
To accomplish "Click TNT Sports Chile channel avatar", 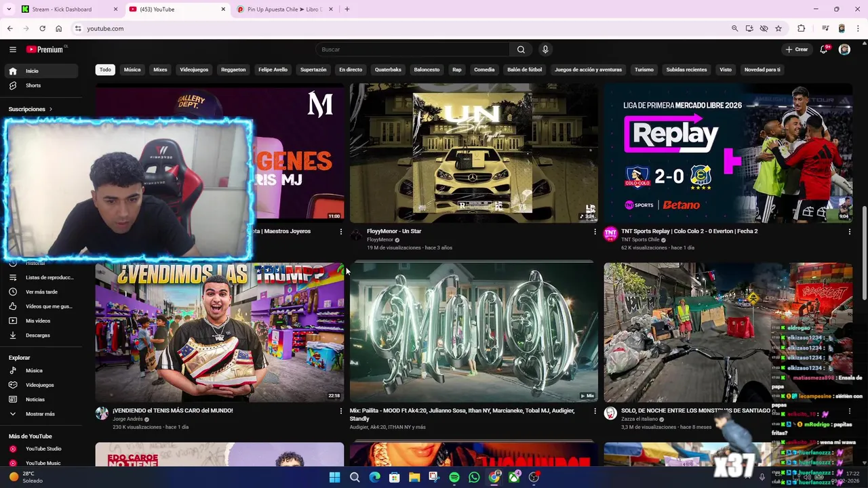I will coord(610,235).
